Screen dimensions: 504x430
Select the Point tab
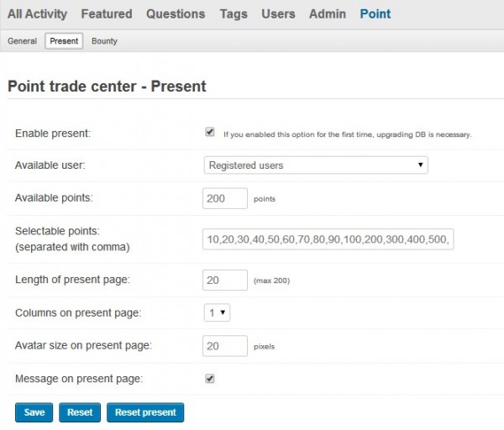pos(375,13)
